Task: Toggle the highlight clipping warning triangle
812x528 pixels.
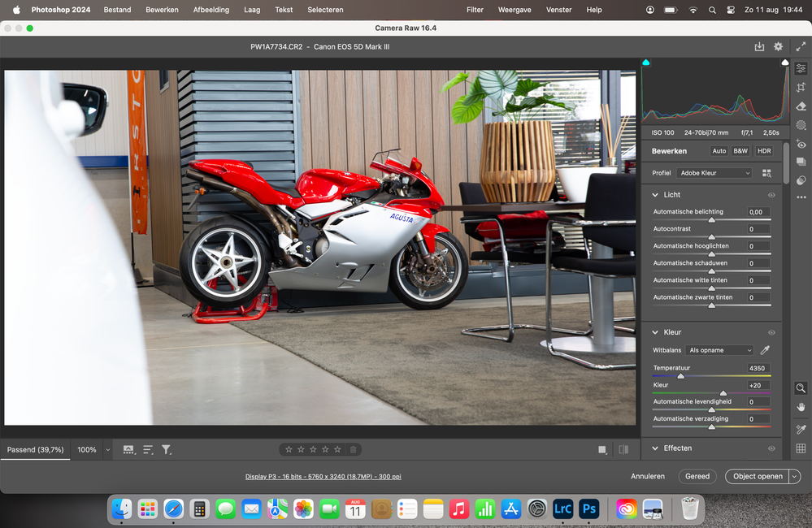Action: tap(785, 63)
